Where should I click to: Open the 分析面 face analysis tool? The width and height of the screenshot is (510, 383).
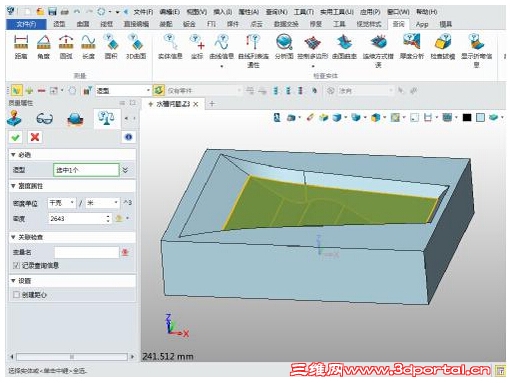[284, 47]
